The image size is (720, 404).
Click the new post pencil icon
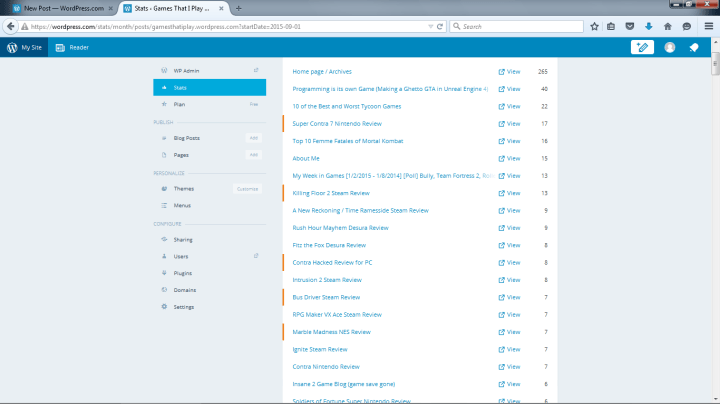[642, 47]
